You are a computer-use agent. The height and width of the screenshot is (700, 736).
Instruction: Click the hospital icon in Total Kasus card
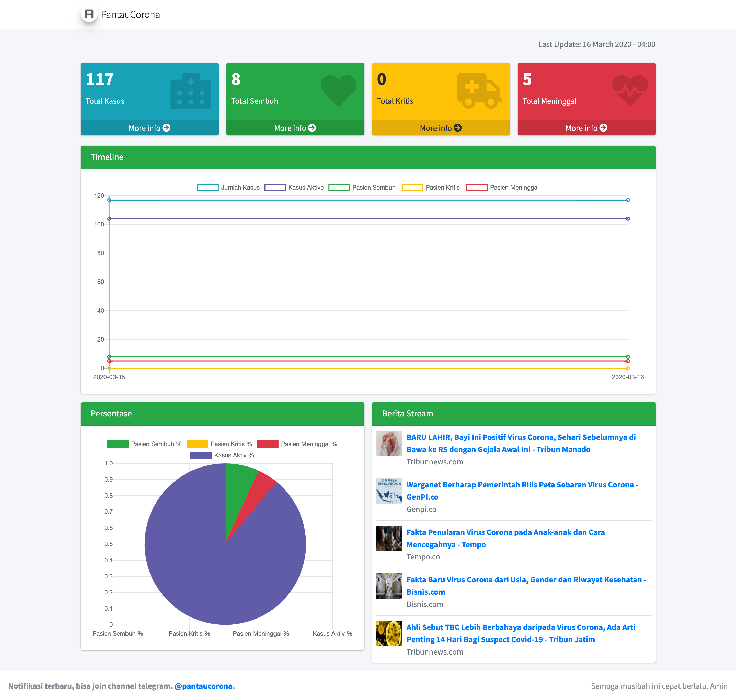[x=190, y=91]
